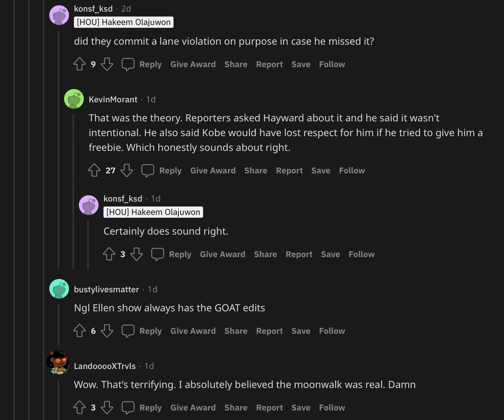Save the 'Certainly does sound right' comment
The width and height of the screenshot is (504, 420).
(x=330, y=254)
